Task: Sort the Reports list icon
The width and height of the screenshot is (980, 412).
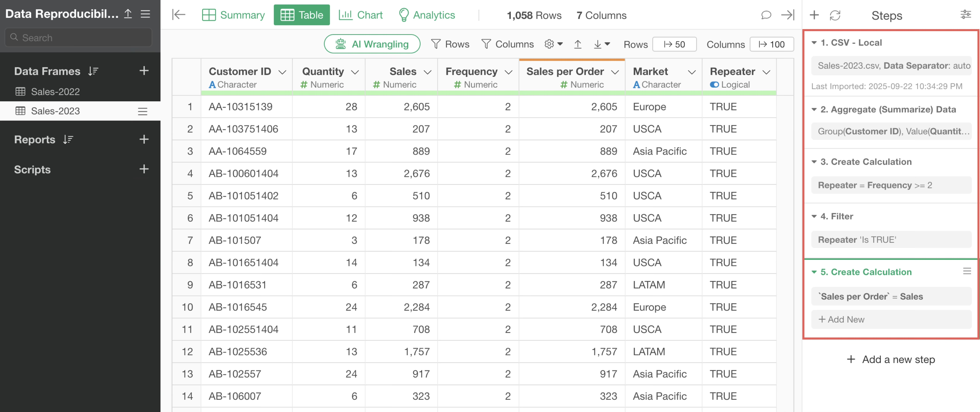Action: point(68,140)
